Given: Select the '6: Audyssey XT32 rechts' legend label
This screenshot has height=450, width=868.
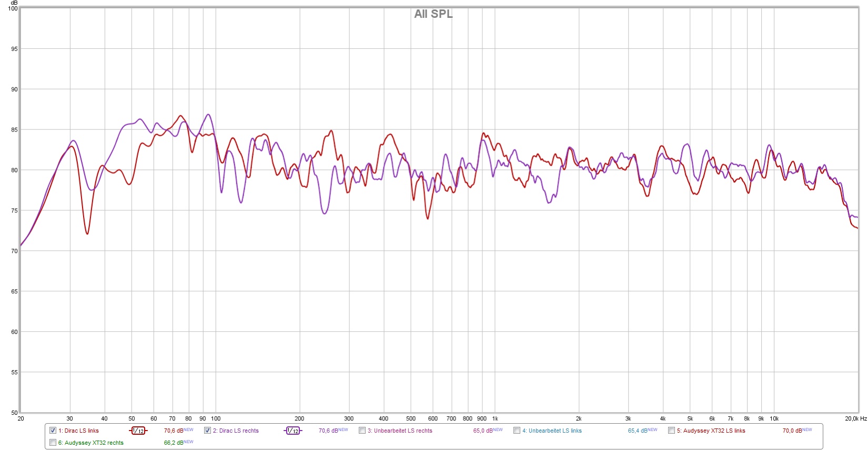Looking at the screenshot, I should click(x=90, y=443).
